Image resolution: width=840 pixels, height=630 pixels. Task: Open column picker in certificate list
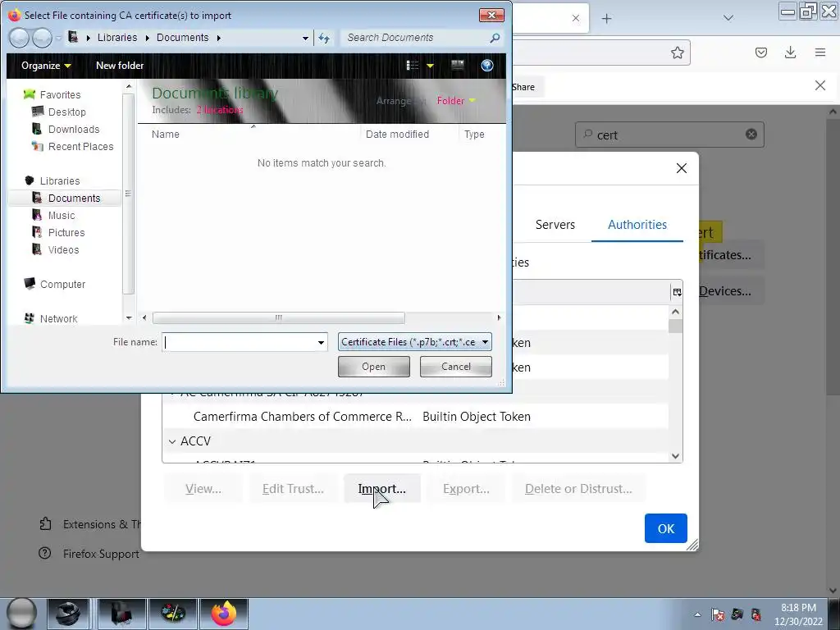coord(677,292)
